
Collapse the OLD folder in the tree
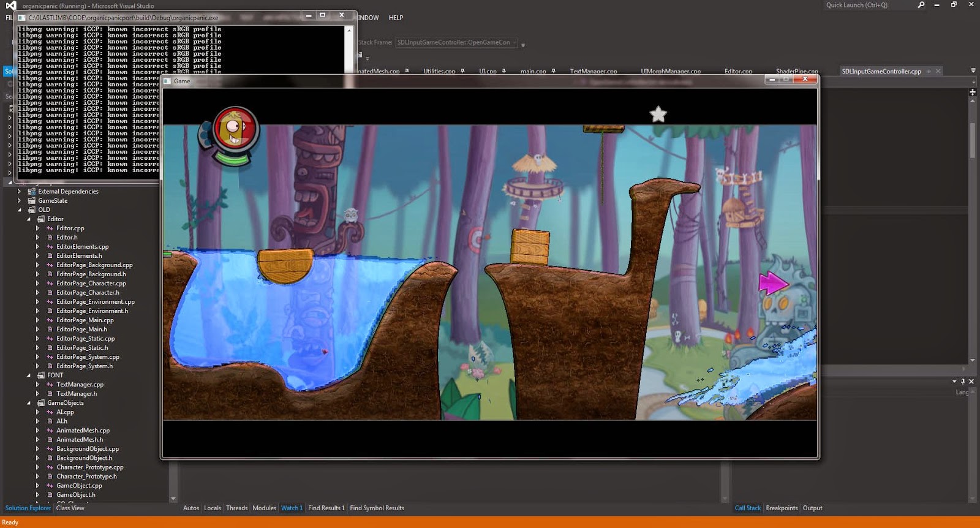20,210
